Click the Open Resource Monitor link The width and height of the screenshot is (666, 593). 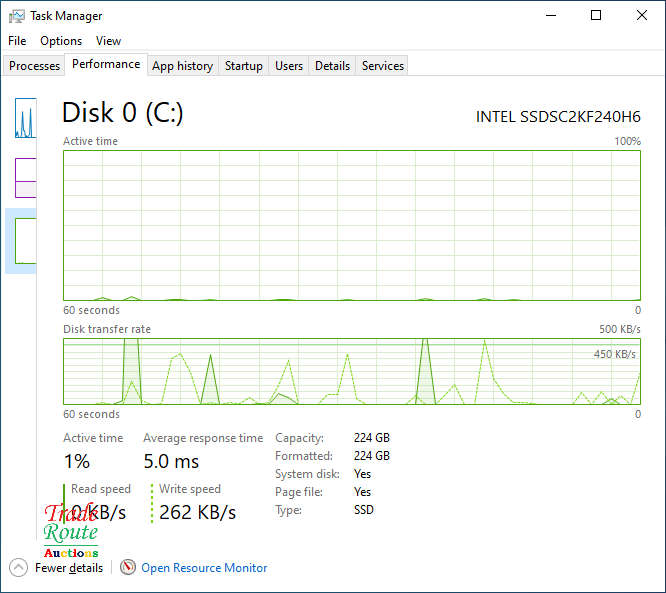[204, 568]
